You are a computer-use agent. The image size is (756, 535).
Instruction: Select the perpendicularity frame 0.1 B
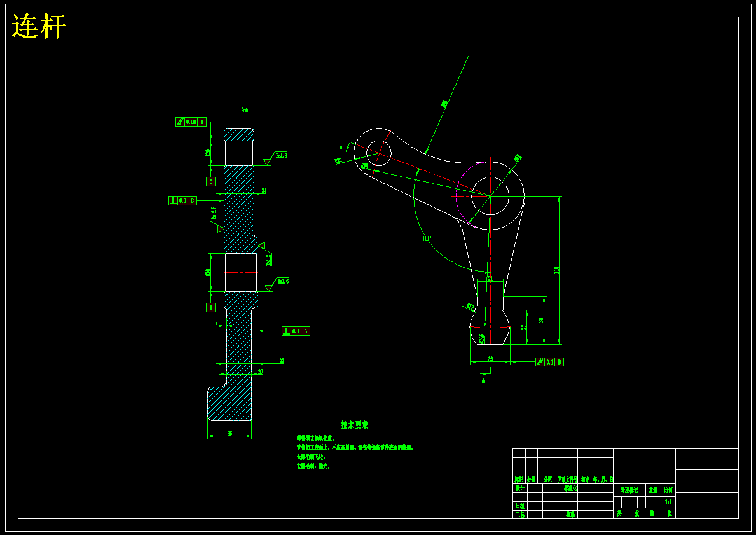tap(296, 331)
